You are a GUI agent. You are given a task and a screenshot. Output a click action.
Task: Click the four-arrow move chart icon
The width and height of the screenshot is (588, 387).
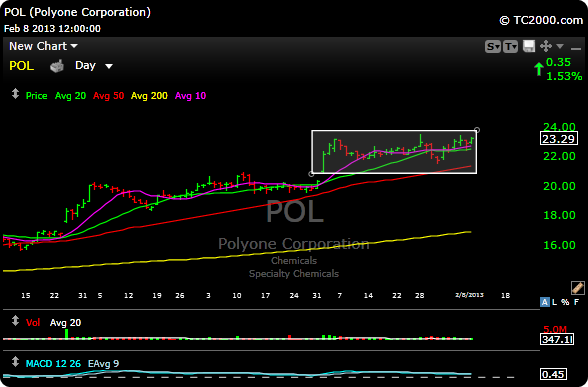pos(546,46)
